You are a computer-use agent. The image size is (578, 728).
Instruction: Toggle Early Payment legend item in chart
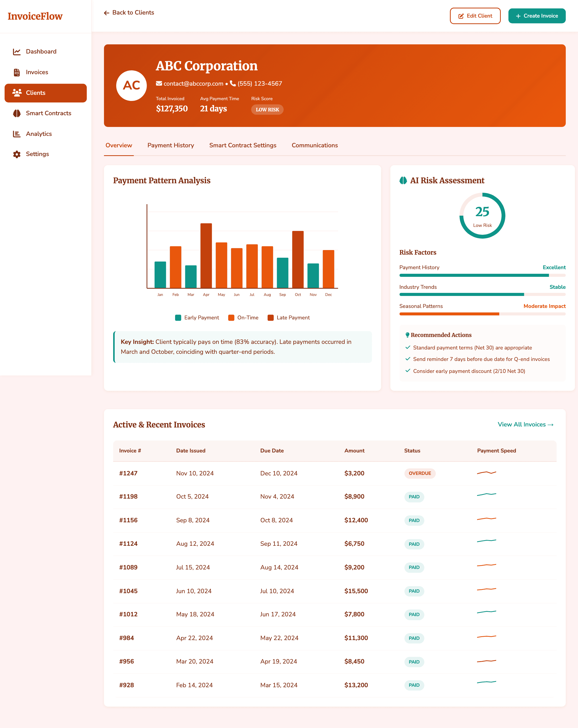[x=197, y=318]
